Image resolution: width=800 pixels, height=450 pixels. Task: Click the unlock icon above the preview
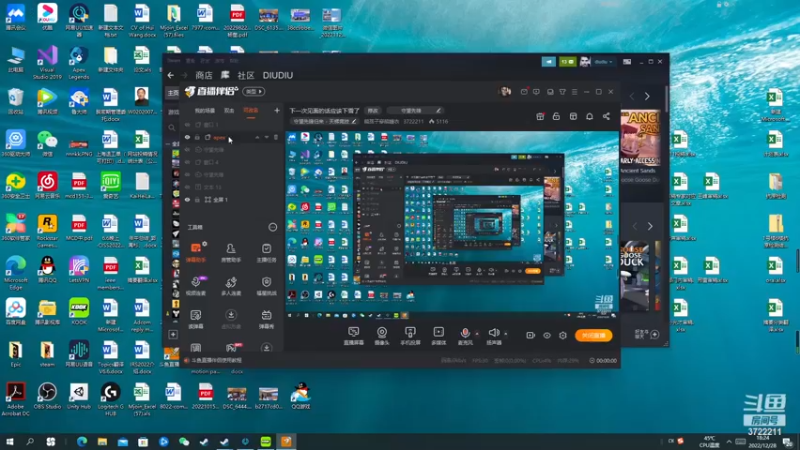(556, 116)
